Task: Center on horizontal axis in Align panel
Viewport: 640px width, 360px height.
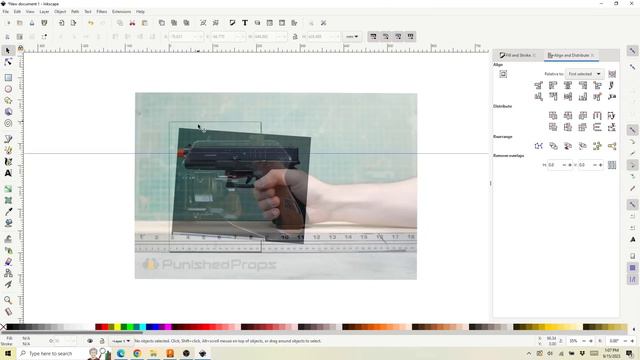Action: 568,97
